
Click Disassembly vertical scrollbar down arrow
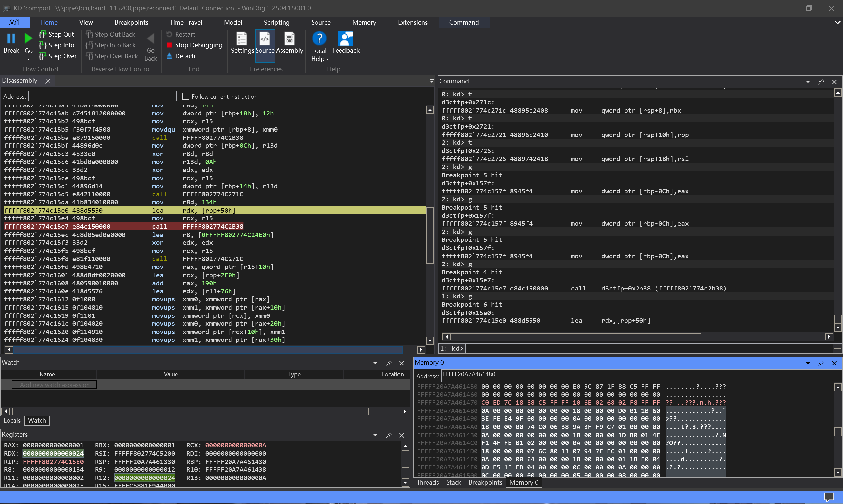[430, 340]
